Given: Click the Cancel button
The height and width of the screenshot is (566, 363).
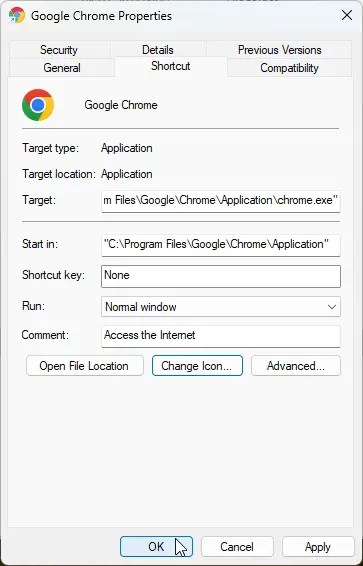Looking at the screenshot, I should pos(237,547).
